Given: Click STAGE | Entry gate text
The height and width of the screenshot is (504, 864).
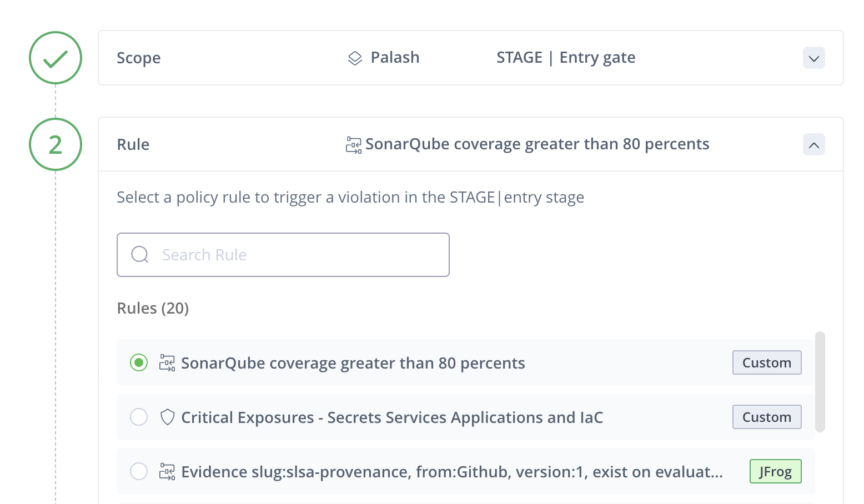Looking at the screenshot, I should coord(565,58).
